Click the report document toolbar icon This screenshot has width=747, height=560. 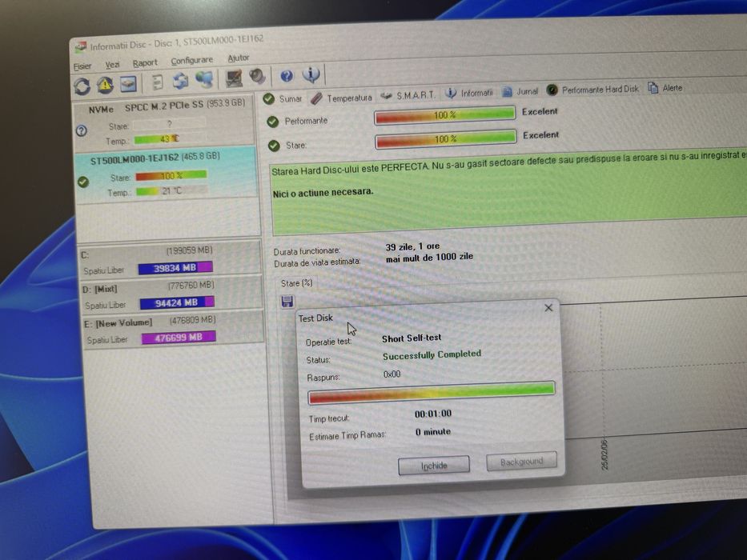click(157, 82)
